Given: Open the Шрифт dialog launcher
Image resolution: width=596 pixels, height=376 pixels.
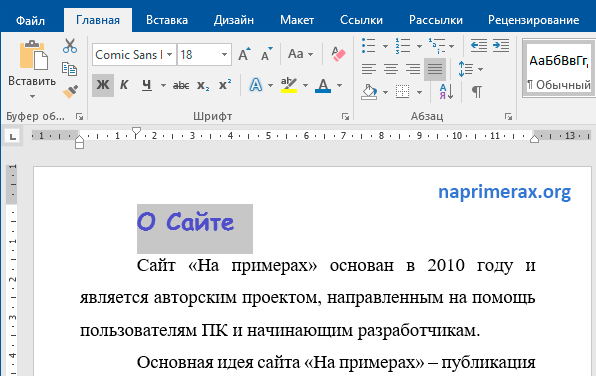Looking at the screenshot, I should pyautogui.click(x=345, y=117).
